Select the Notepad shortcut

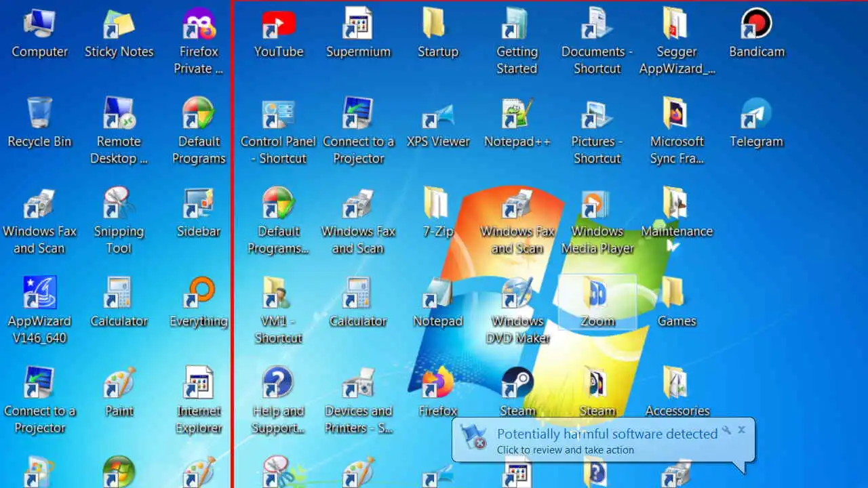(438, 302)
